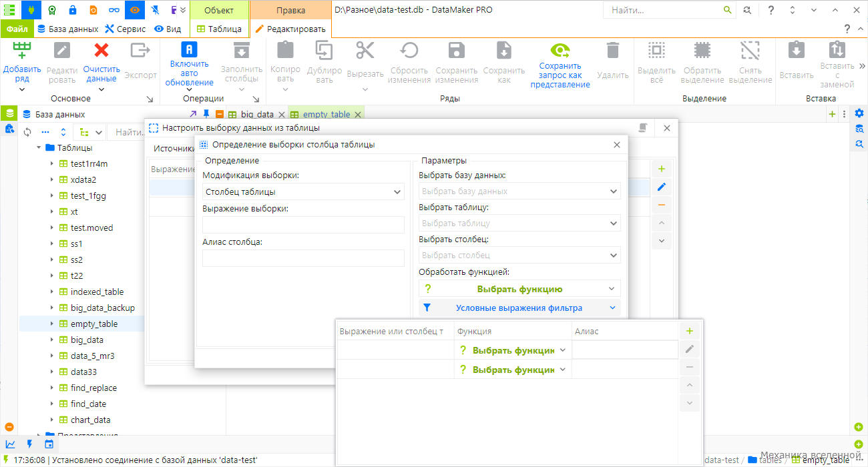Open the Модификация выборки combo box
This screenshot has height=467, width=868.
coord(303,191)
